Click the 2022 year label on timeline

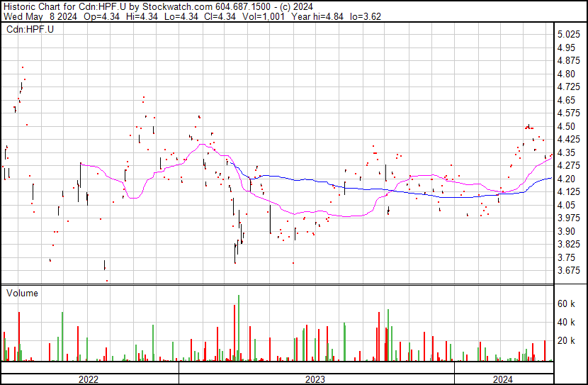coord(89,379)
